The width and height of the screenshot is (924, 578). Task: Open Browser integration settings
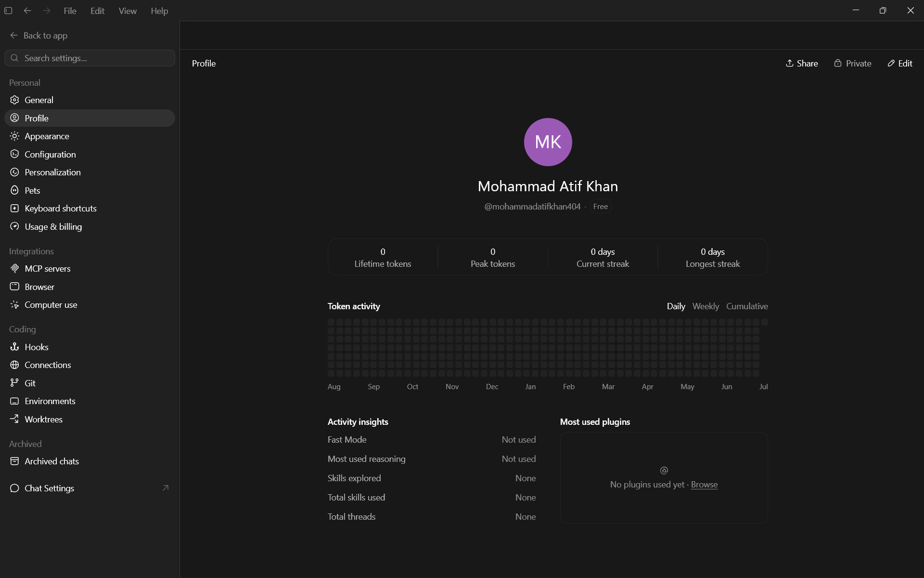(90, 287)
